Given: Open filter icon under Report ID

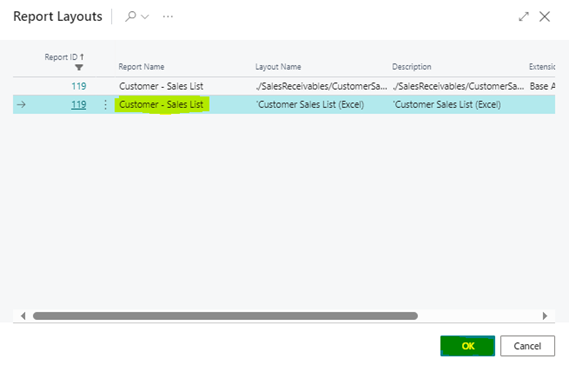Looking at the screenshot, I should click(79, 68).
